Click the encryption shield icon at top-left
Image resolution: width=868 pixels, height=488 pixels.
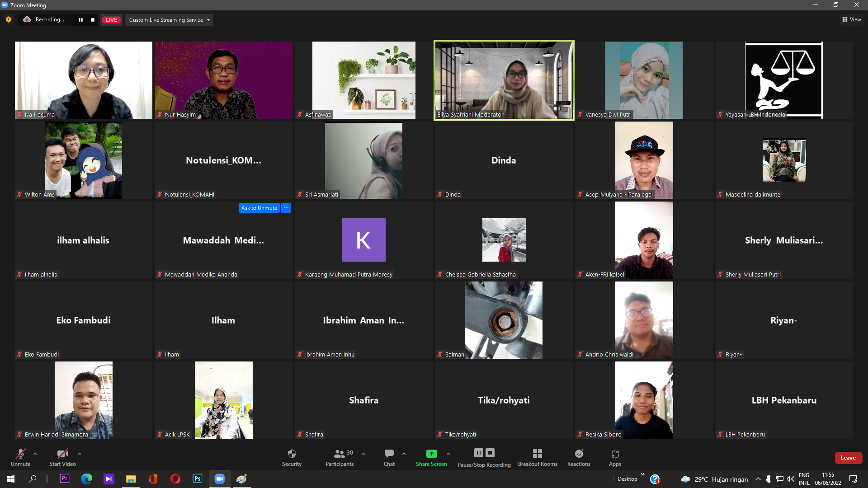(x=9, y=19)
